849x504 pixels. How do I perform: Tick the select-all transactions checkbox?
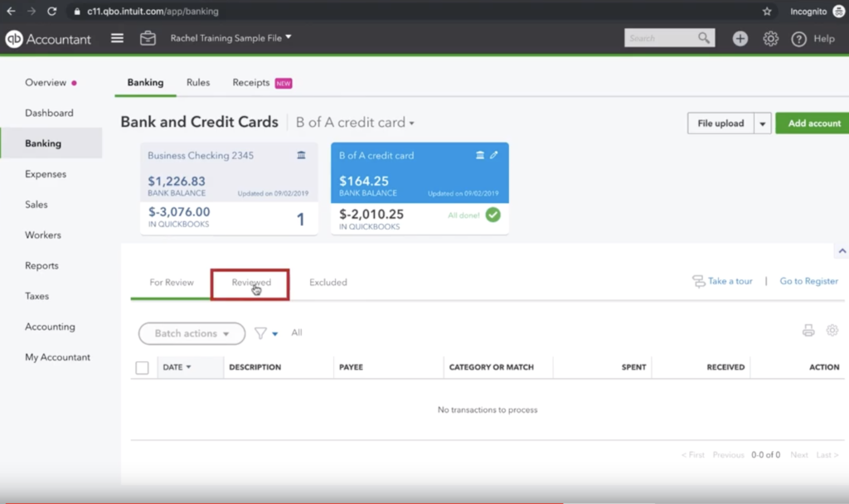[142, 367]
